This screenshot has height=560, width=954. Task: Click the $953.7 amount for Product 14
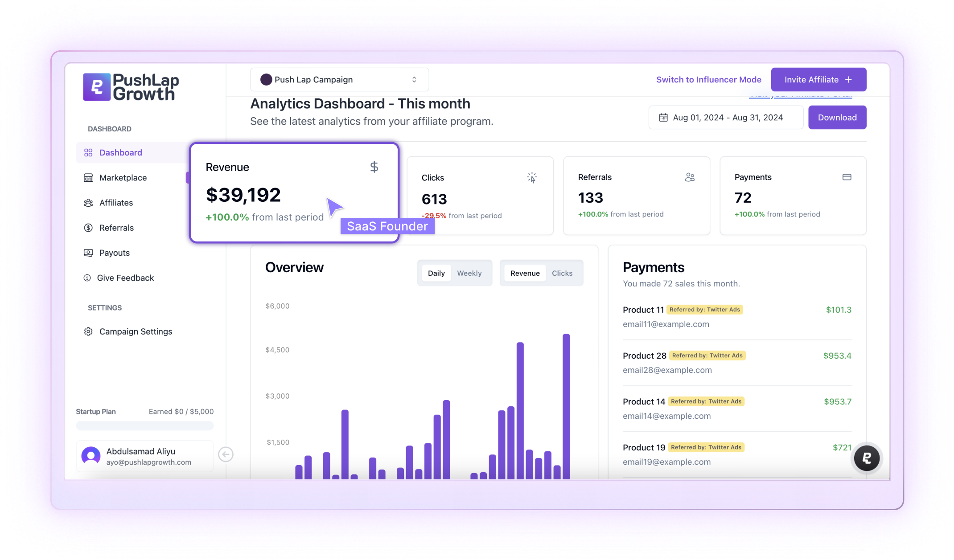click(837, 401)
